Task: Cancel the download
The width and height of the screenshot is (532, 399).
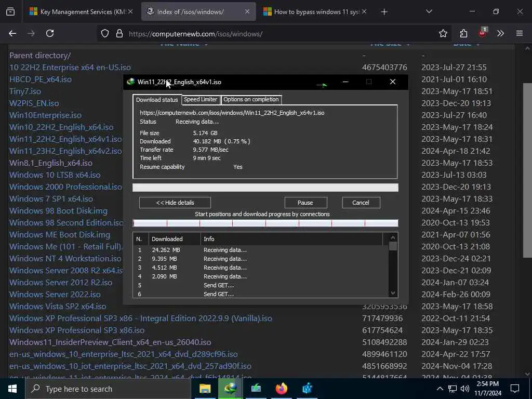Action: tap(361, 203)
